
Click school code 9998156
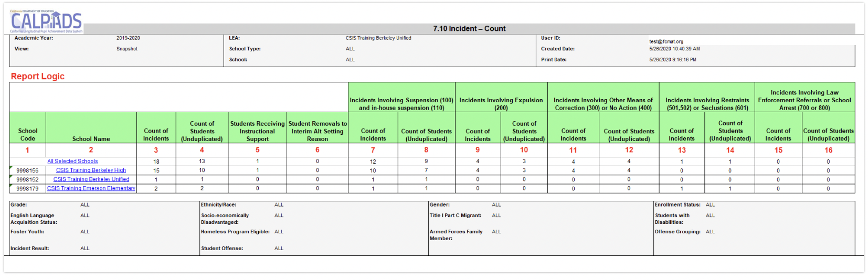[27, 170]
